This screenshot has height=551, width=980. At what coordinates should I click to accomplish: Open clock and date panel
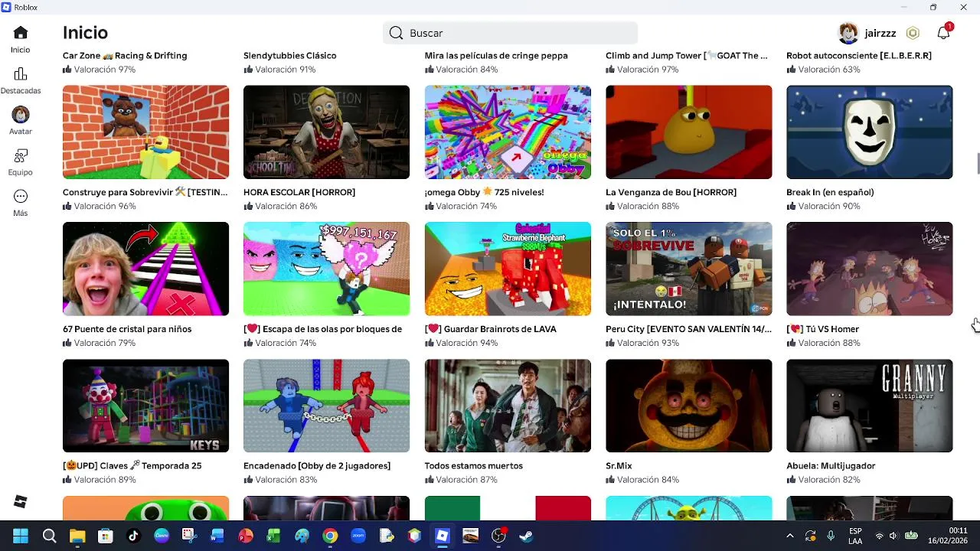tap(948, 536)
